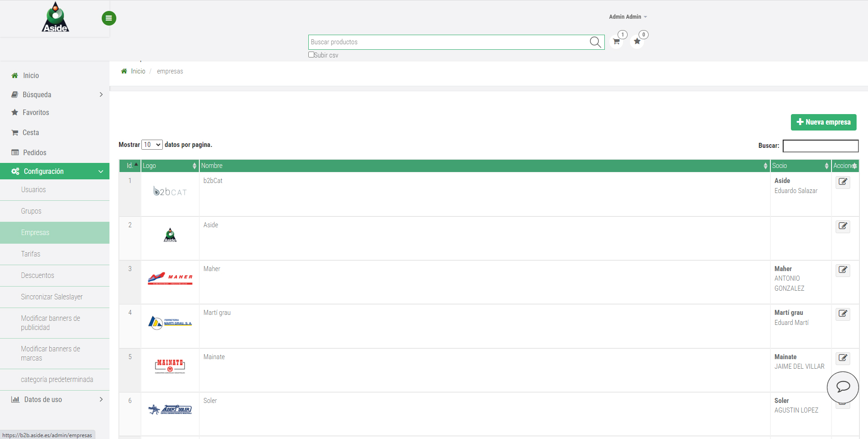This screenshot has width=868, height=439.
Task: Open the shopping cart icon
Action: [616, 42]
